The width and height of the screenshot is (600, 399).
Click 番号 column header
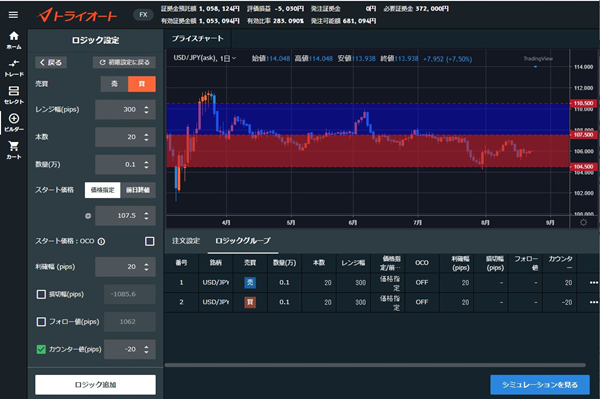(x=181, y=263)
